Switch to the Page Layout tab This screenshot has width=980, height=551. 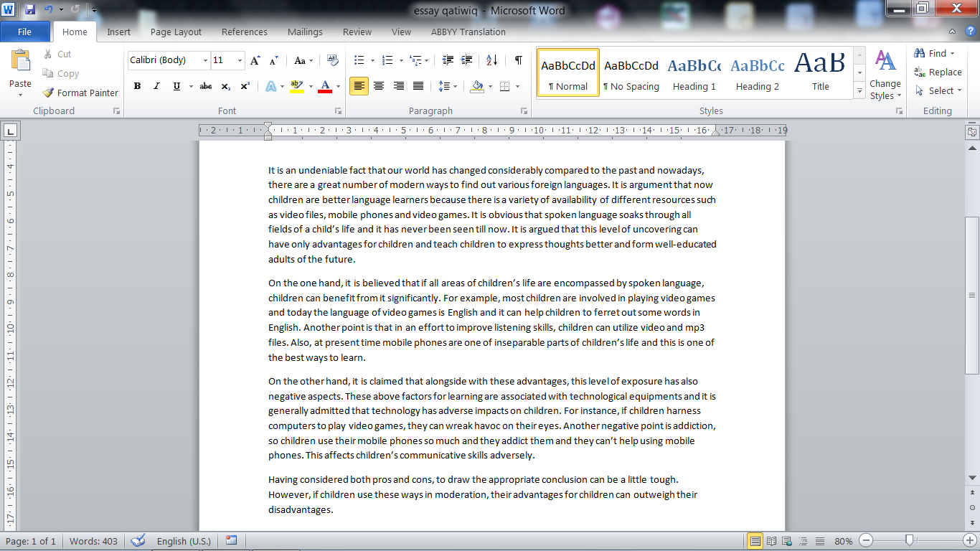click(x=176, y=32)
